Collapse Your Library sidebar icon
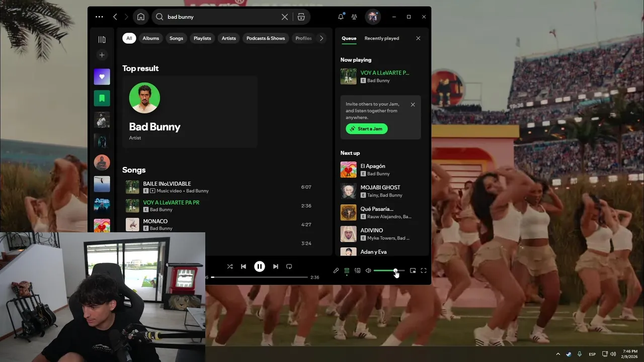644x362 pixels. coord(102,39)
